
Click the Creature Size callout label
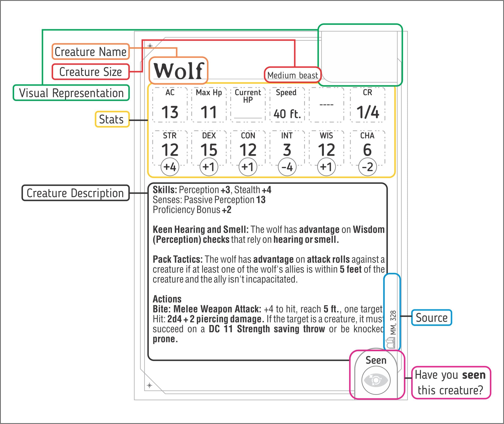click(x=91, y=72)
